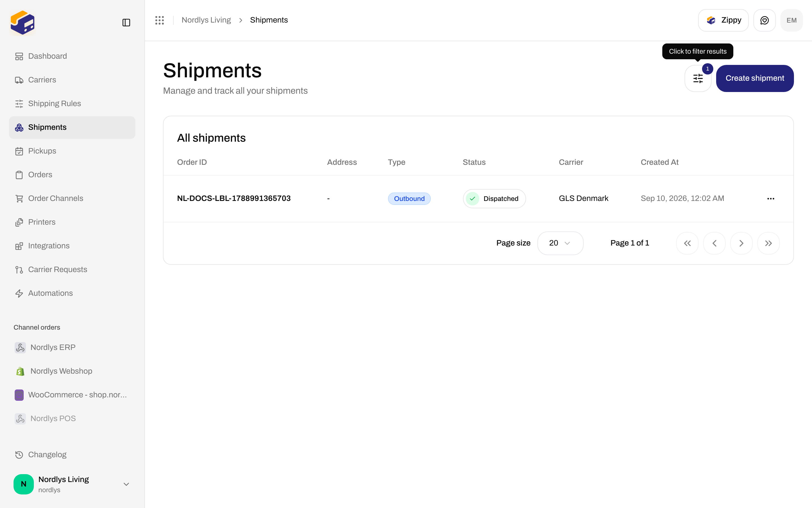Expand Nordlys Living workspace switcher
The image size is (812, 508).
point(72,484)
